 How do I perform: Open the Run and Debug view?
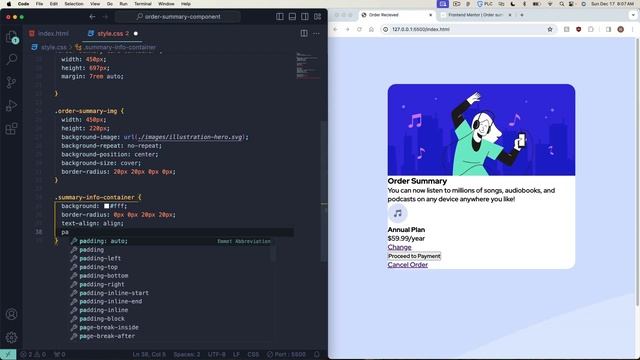click(11, 106)
